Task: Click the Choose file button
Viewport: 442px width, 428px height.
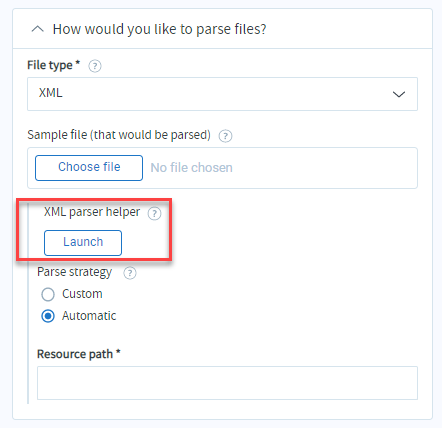Action: (89, 168)
